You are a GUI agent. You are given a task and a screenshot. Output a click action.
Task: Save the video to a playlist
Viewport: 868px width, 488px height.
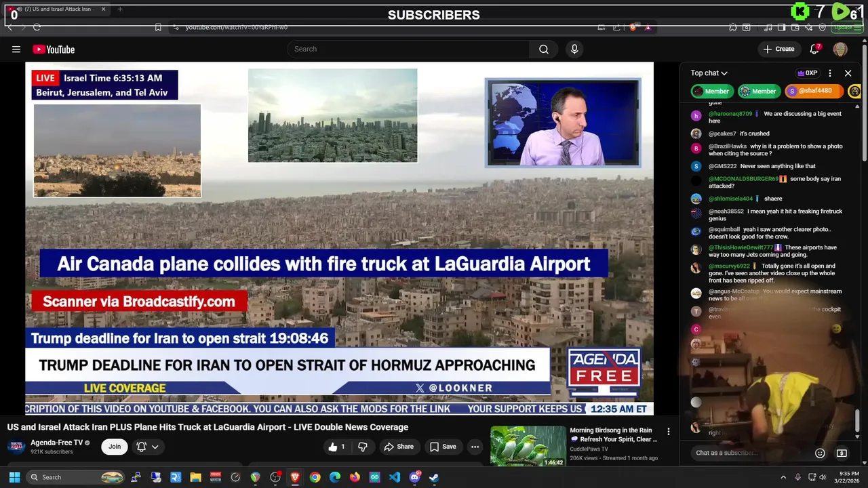(x=443, y=447)
